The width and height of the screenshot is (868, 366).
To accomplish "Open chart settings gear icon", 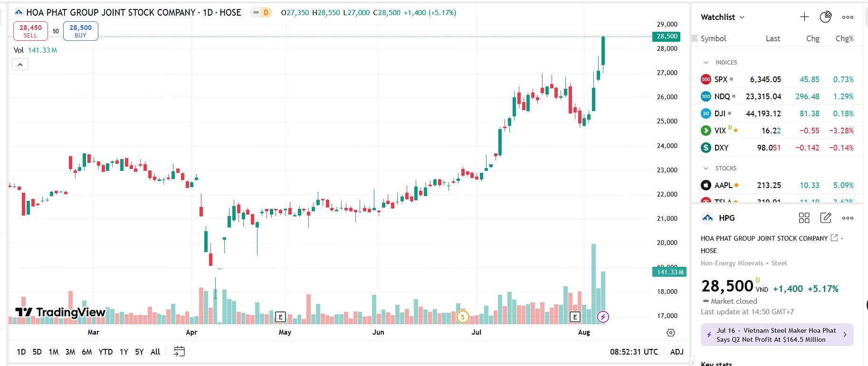I will tap(671, 333).
